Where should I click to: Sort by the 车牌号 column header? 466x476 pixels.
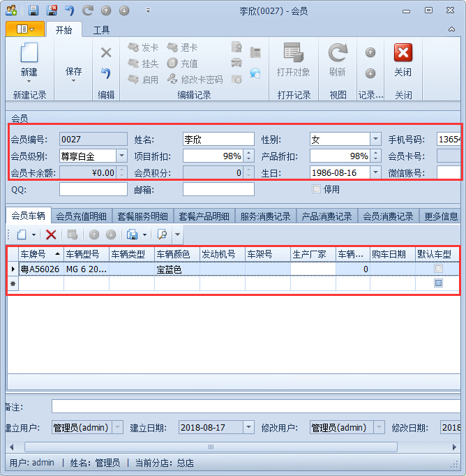click(38, 254)
